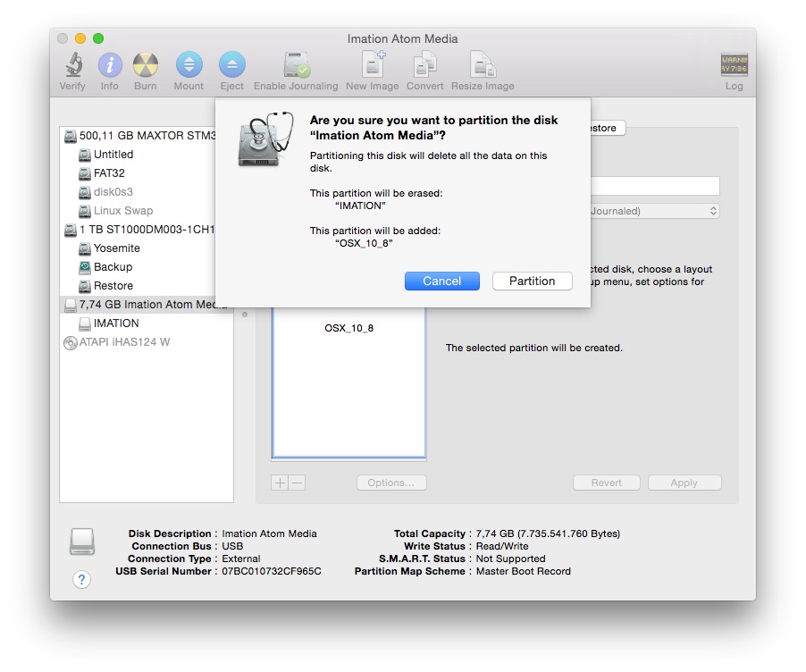The image size is (806, 672).
Task: Click the Burn disc icon
Action: (x=145, y=66)
